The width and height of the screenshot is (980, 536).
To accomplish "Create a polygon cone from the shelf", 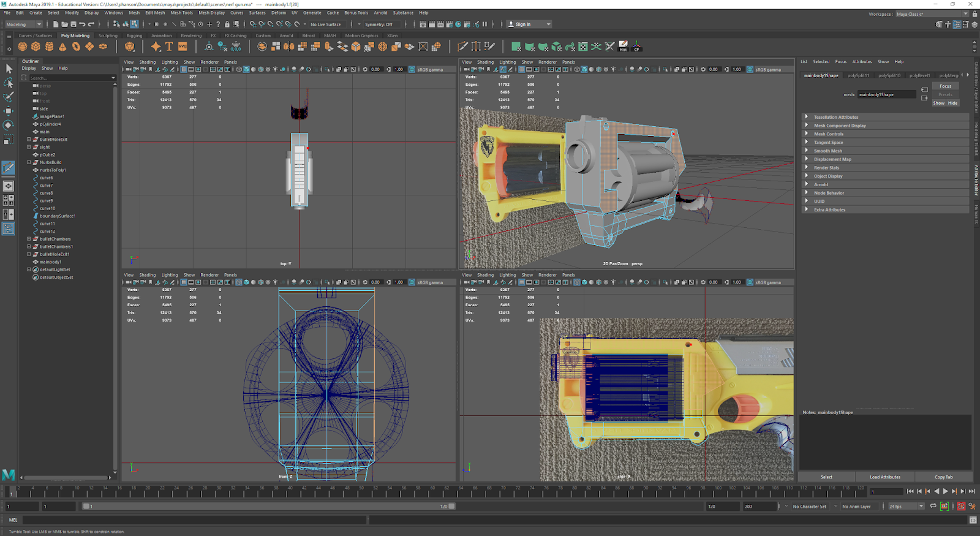I will (x=62, y=47).
